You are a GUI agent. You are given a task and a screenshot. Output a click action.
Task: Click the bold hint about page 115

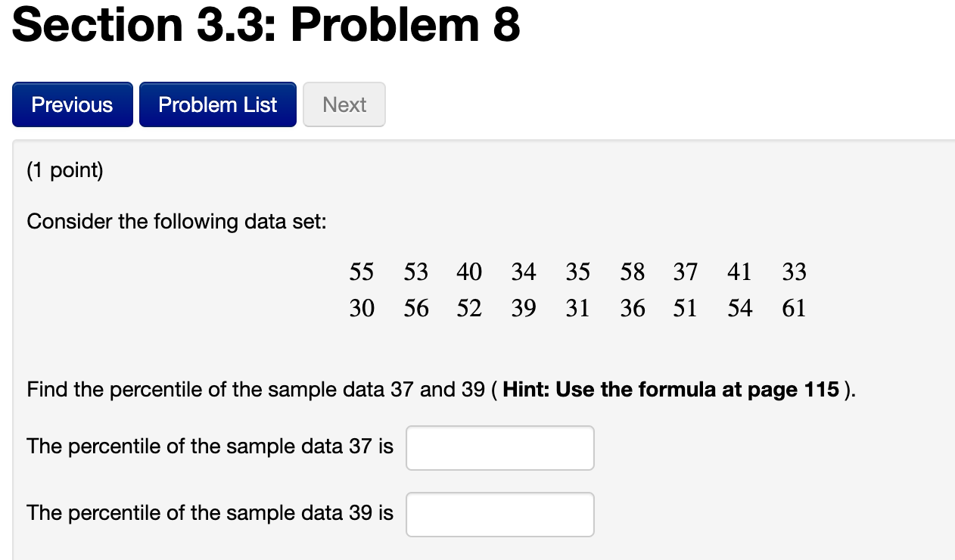click(x=670, y=390)
